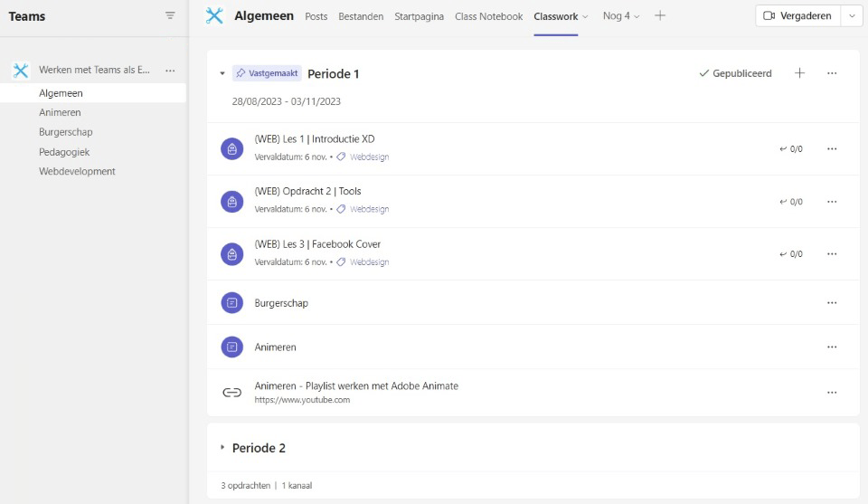Image resolution: width=868 pixels, height=504 pixels.
Task: Click assignment icon for Opdracht 2 Tools
Action: (x=232, y=202)
